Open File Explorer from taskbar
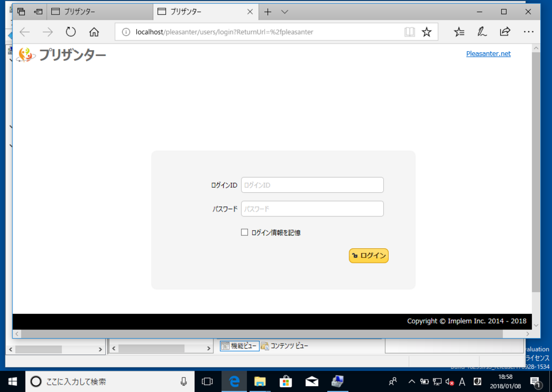Screen dimensions: 552x392 click(x=260, y=381)
